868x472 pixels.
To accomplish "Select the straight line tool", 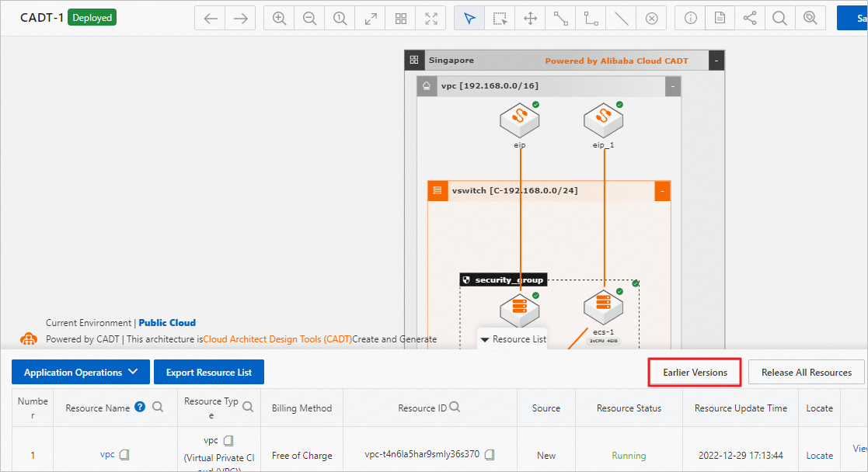I will point(621,19).
